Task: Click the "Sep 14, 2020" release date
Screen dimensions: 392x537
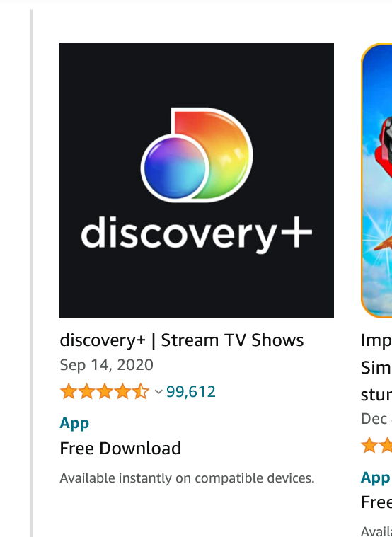Action: [x=106, y=365]
